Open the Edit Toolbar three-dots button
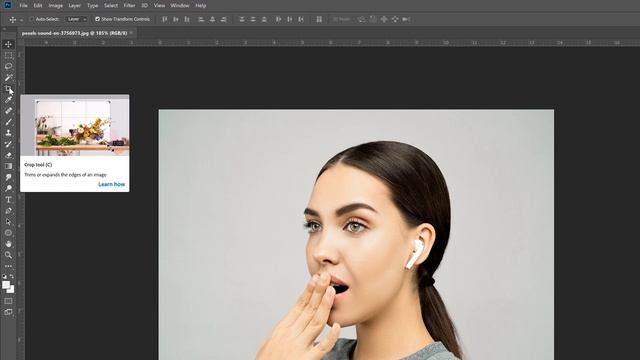The width and height of the screenshot is (640, 360). click(x=8, y=266)
